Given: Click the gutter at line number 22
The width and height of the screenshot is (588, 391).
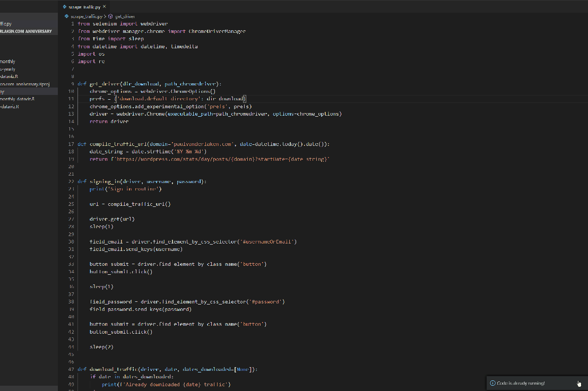Looking at the screenshot, I should click(71, 181).
